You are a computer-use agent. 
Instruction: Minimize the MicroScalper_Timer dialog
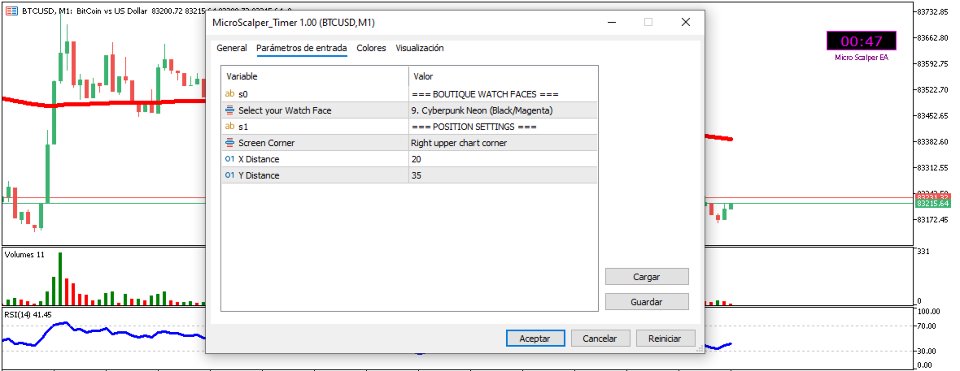[x=611, y=23]
